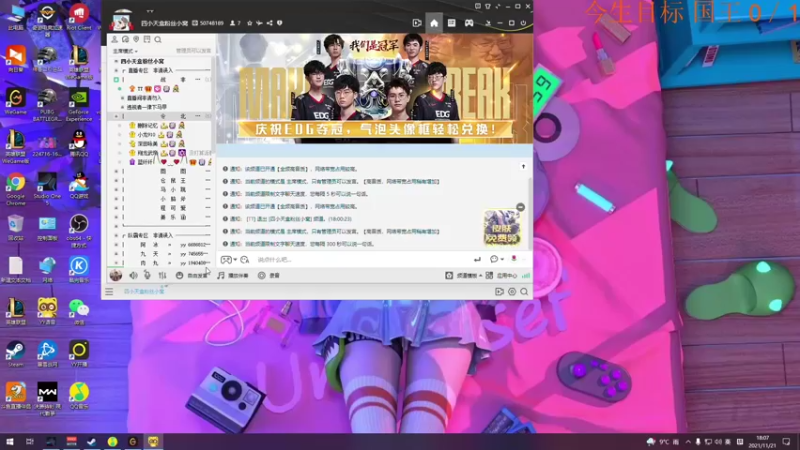This screenshot has height=450, width=800.
Task: Click the EDG championship banner
Action: (374, 89)
